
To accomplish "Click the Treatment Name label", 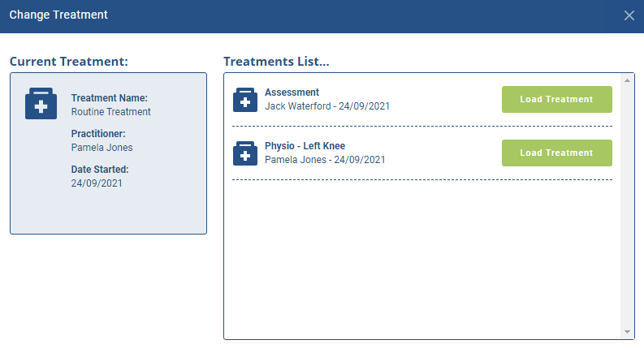I will click(x=110, y=98).
